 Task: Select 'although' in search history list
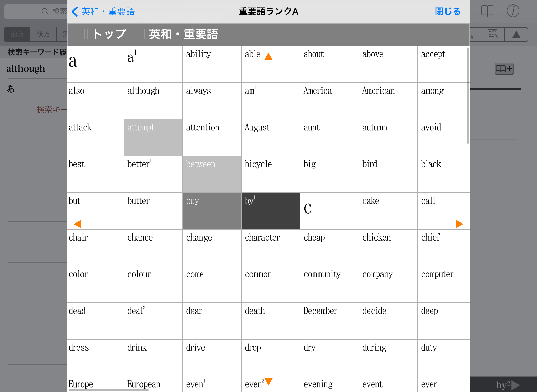26,69
